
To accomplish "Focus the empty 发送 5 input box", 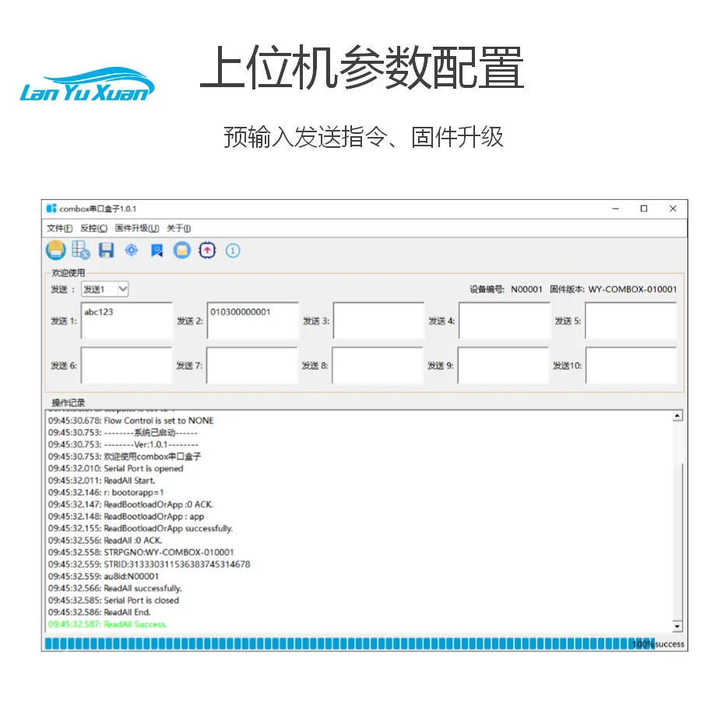I will pyautogui.click(x=631, y=321).
